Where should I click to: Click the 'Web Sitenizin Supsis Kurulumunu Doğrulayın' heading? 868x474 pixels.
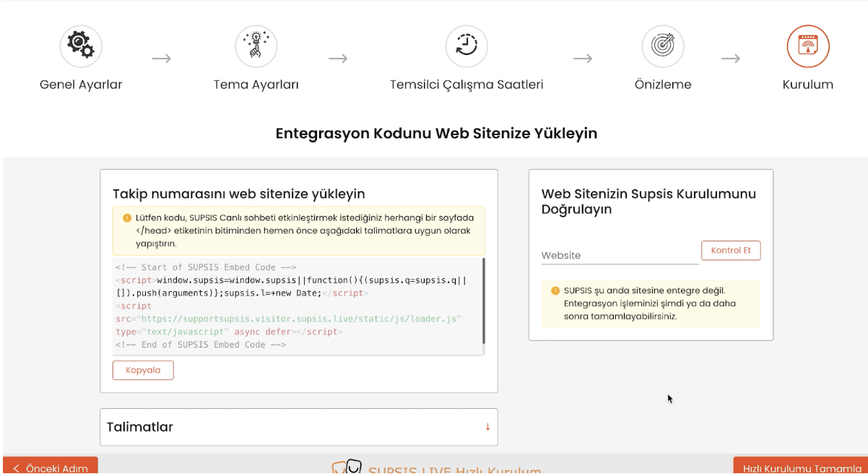coord(648,202)
